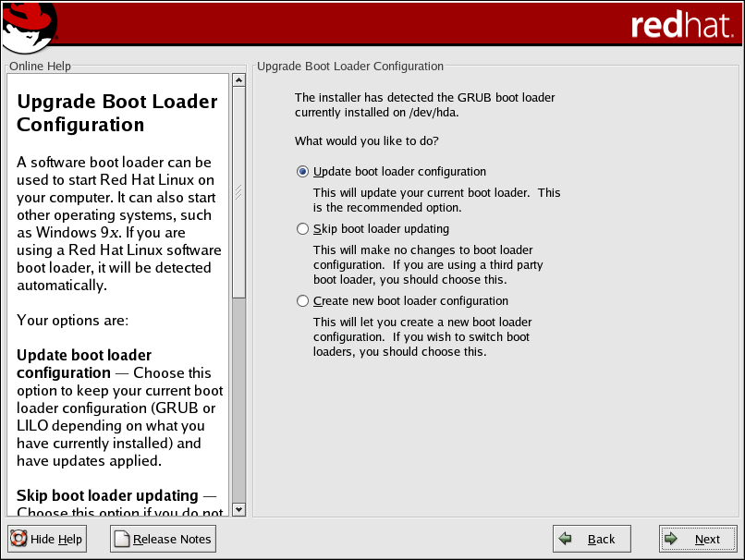
Task: Click the "What would you like to do?" text
Action: click(x=366, y=141)
